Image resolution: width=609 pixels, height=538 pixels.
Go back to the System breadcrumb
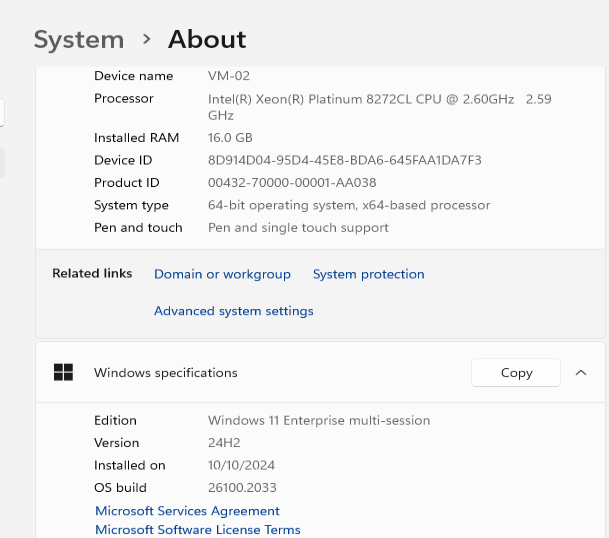pyautogui.click(x=79, y=40)
